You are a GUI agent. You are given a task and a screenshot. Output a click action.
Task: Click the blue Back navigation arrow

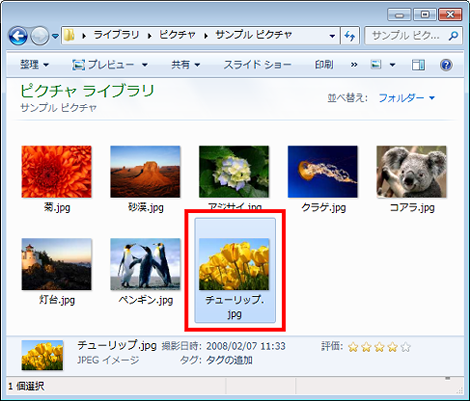point(18,36)
